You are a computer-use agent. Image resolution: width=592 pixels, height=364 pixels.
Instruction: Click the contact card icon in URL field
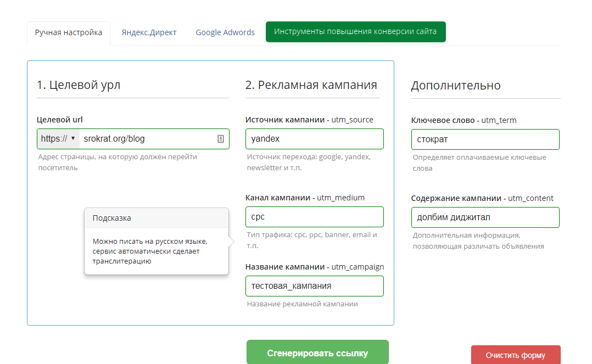pyautogui.click(x=220, y=139)
